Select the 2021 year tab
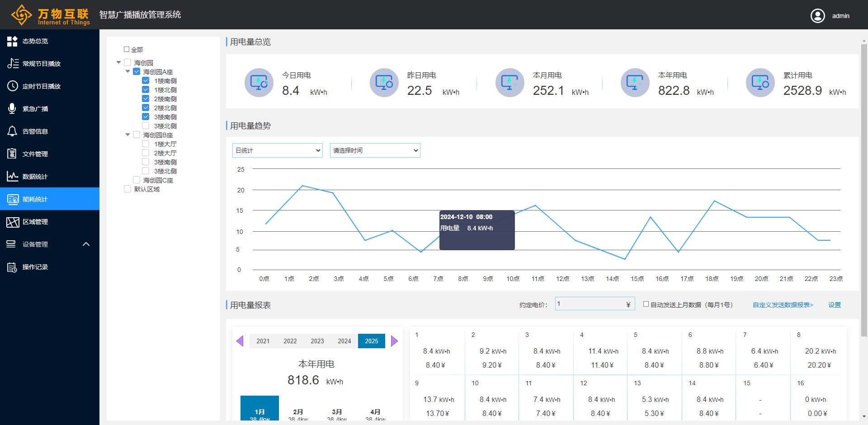 click(263, 341)
